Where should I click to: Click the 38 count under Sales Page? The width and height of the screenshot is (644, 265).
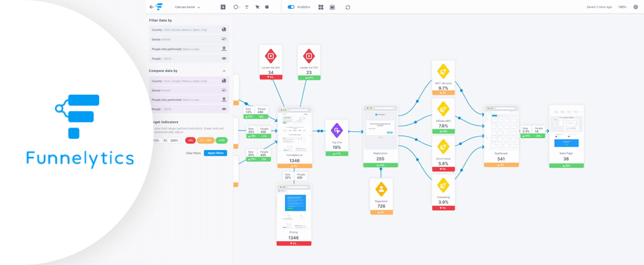point(566,159)
